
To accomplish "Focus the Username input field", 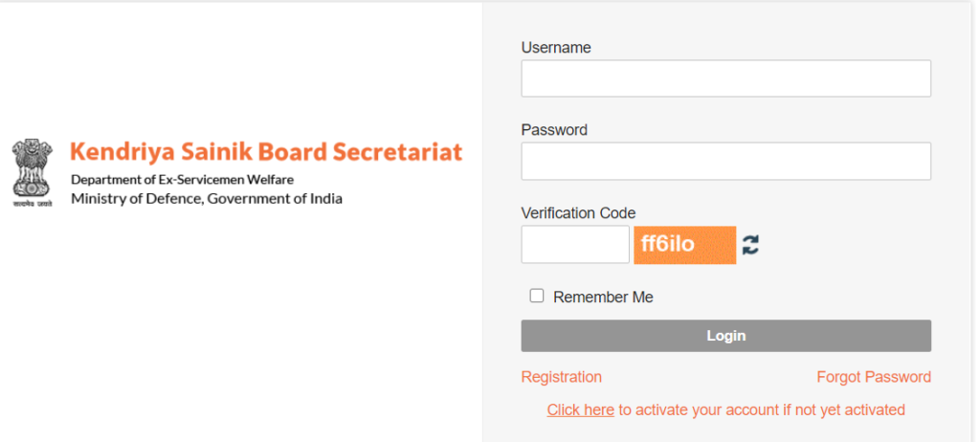I will tap(725, 78).
